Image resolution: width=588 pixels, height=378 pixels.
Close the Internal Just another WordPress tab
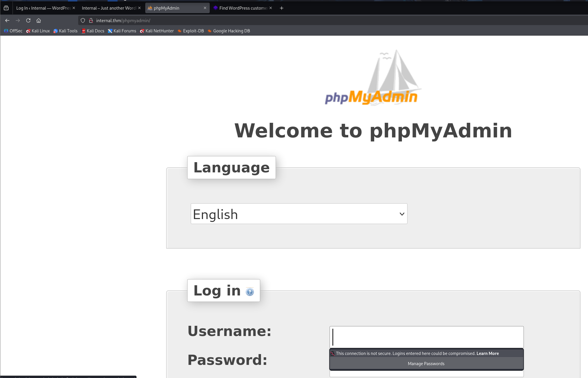[x=139, y=8]
